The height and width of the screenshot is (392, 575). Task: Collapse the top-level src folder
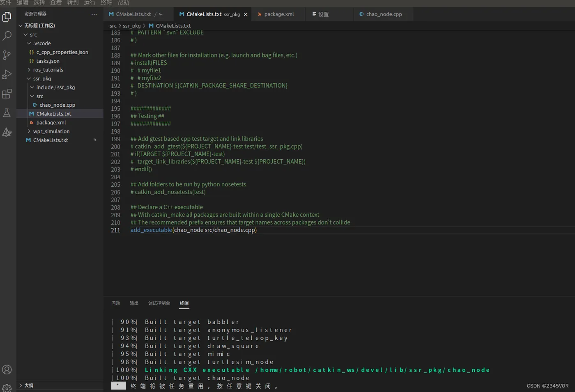tap(26, 34)
